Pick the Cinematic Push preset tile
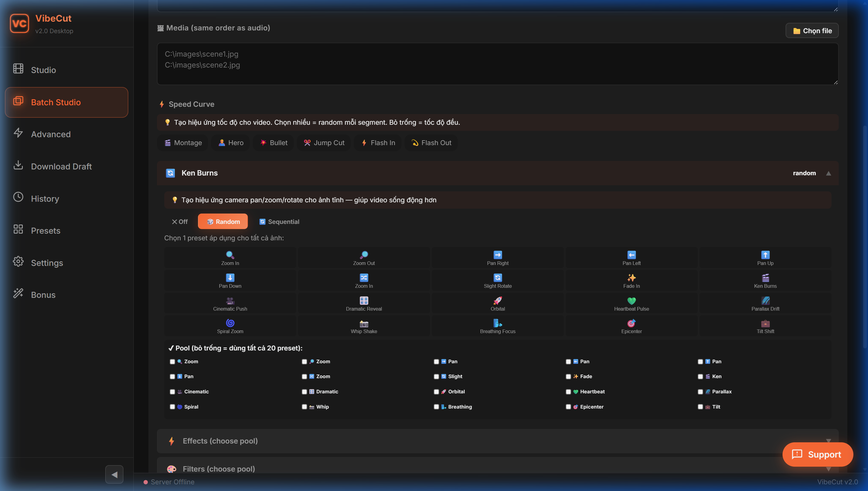The height and width of the screenshot is (491, 868). pos(230,304)
